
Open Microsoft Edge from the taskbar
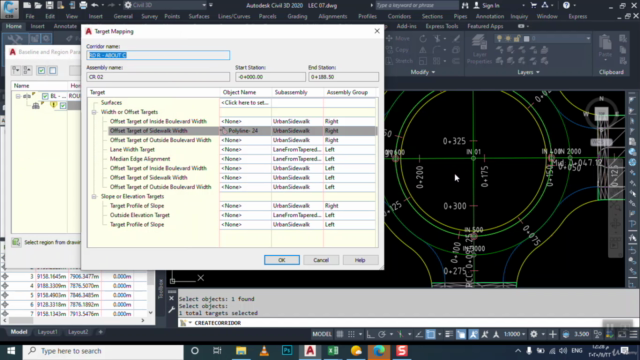[379, 351]
